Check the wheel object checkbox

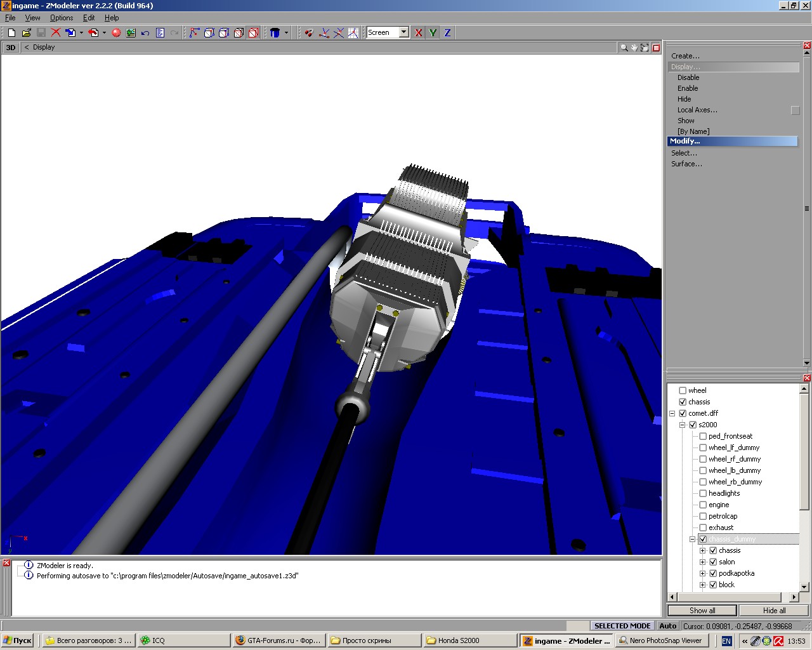tap(683, 390)
